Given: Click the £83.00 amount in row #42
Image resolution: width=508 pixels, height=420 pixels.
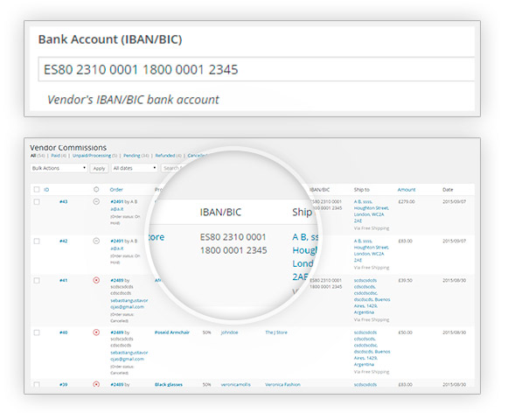Looking at the screenshot, I should (x=406, y=241).
